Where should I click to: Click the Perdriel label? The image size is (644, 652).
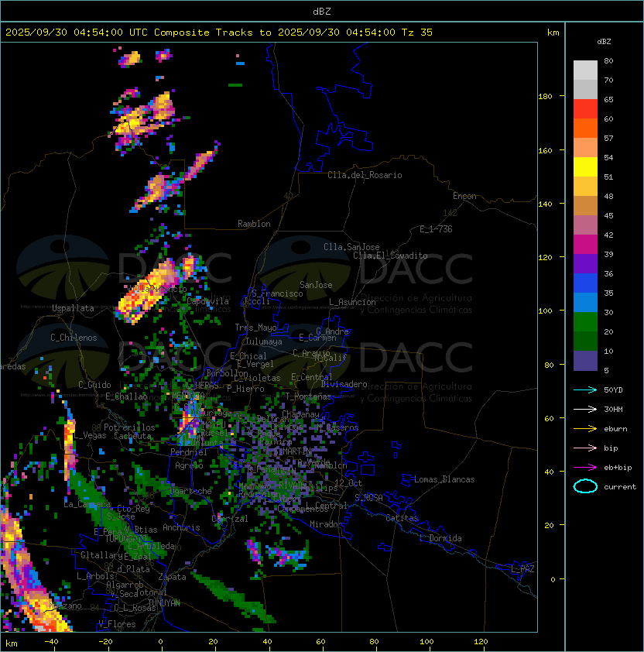pyautogui.click(x=189, y=452)
